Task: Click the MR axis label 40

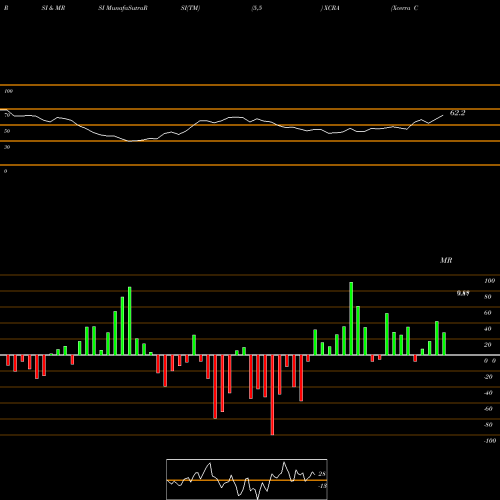Action: [488, 329]
